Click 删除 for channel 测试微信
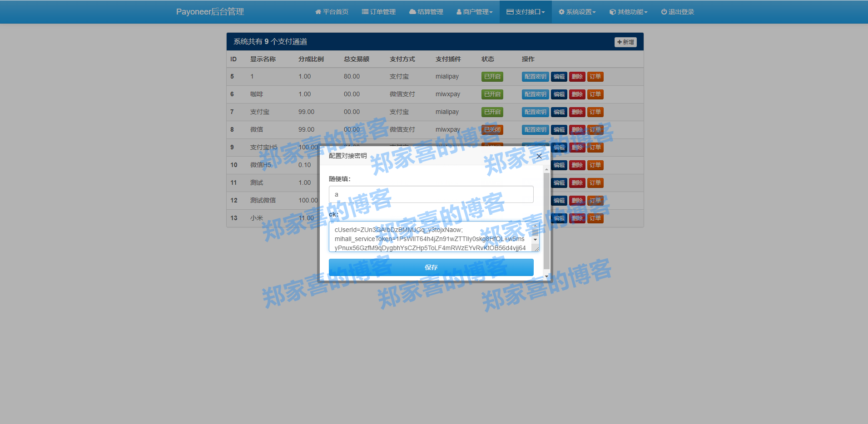 tap(577, 201)
